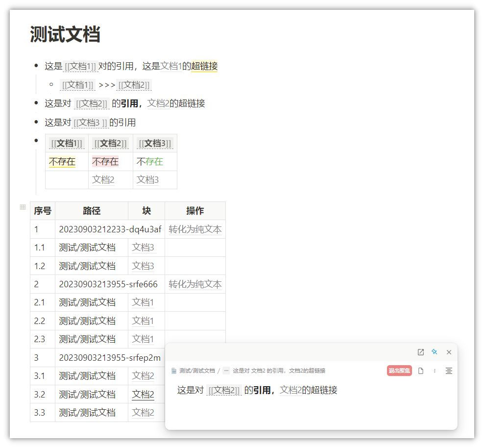Click the pink-highlighted 不存在 cell
This screenshot has height=448, width=484.
click(x=105, y=161)
